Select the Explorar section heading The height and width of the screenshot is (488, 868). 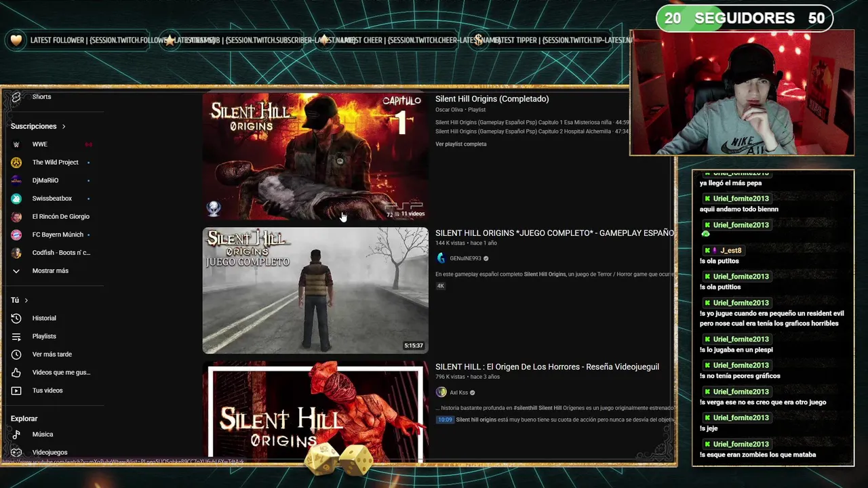(x=24, y=419)
